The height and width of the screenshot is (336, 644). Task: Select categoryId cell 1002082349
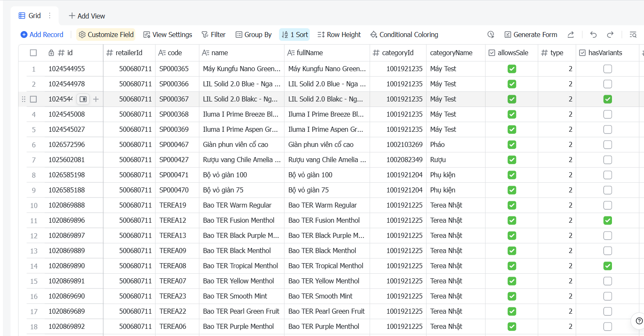click(398, 160)
